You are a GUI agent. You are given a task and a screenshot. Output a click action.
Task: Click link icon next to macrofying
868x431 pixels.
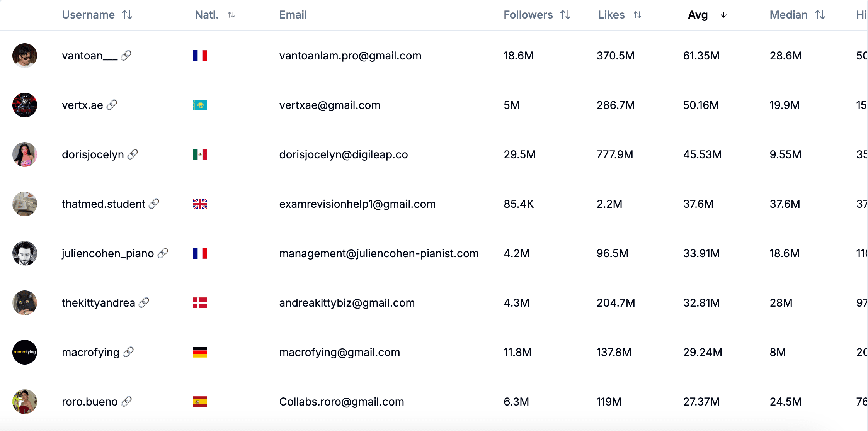(x=128, y=352)
